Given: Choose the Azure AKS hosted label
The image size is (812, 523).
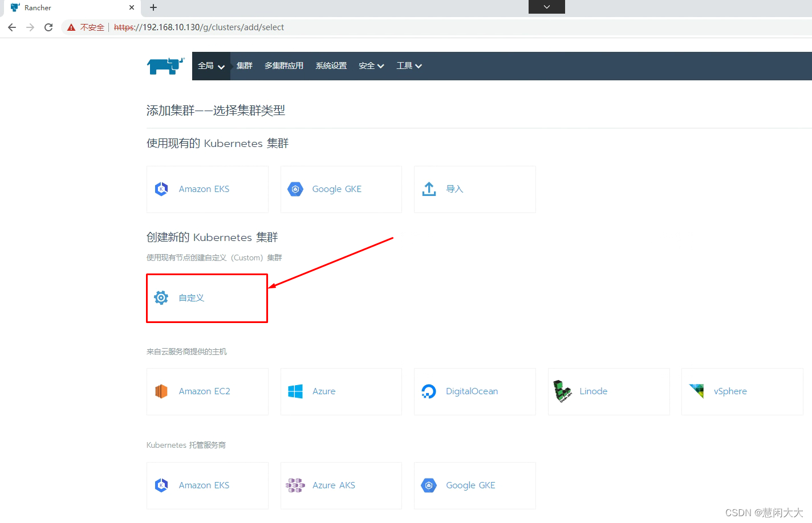Looking at the screenshot, I should [334, 485].
